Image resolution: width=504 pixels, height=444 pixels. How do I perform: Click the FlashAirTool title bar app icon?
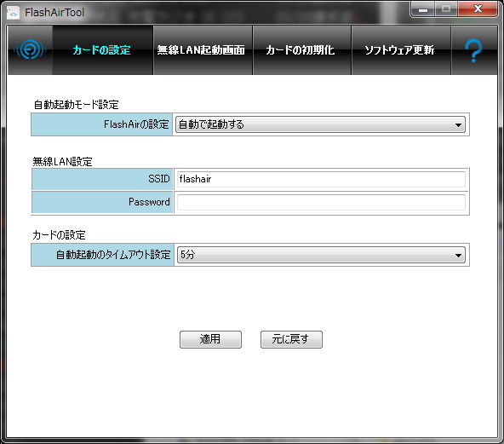[x=14, y=13]
